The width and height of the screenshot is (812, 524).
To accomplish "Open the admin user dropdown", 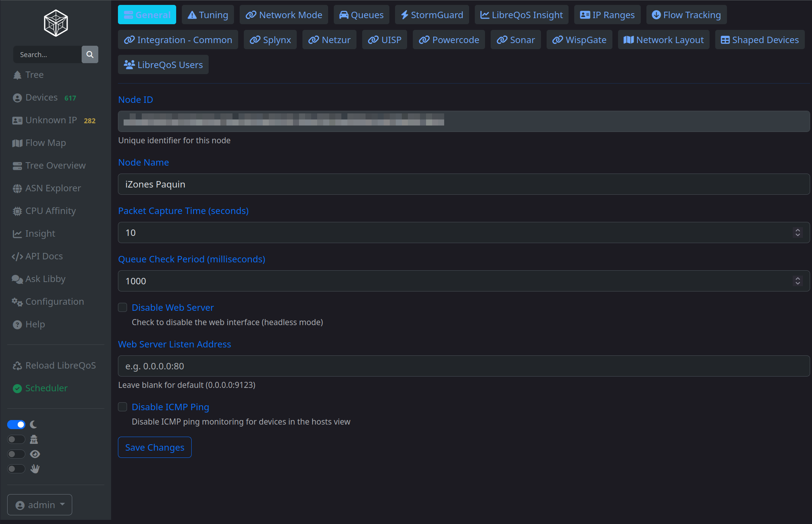I will tap(40, 505).
